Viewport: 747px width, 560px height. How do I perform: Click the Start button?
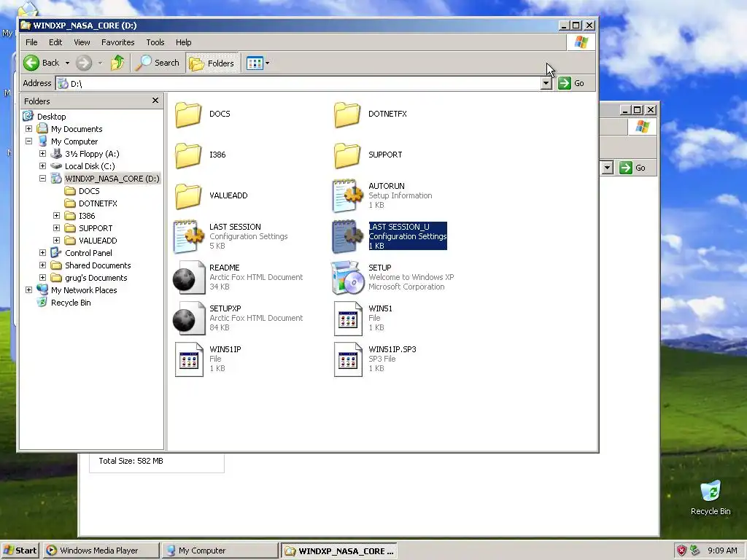click(x=20, y=551)
